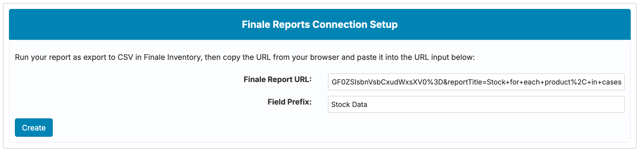
Task: Click the 'Field Prefix:' label
Action: (x=290, y=102)
